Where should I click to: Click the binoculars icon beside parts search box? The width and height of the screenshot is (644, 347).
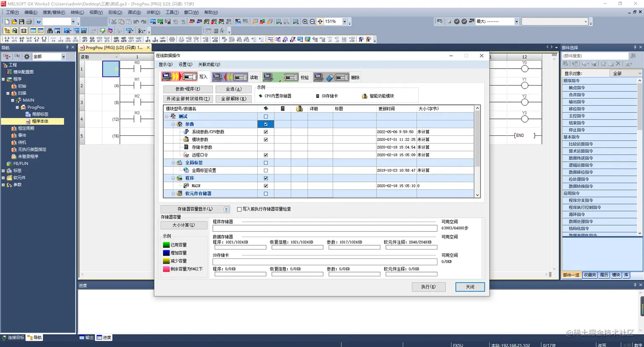[x=633, y=56]
